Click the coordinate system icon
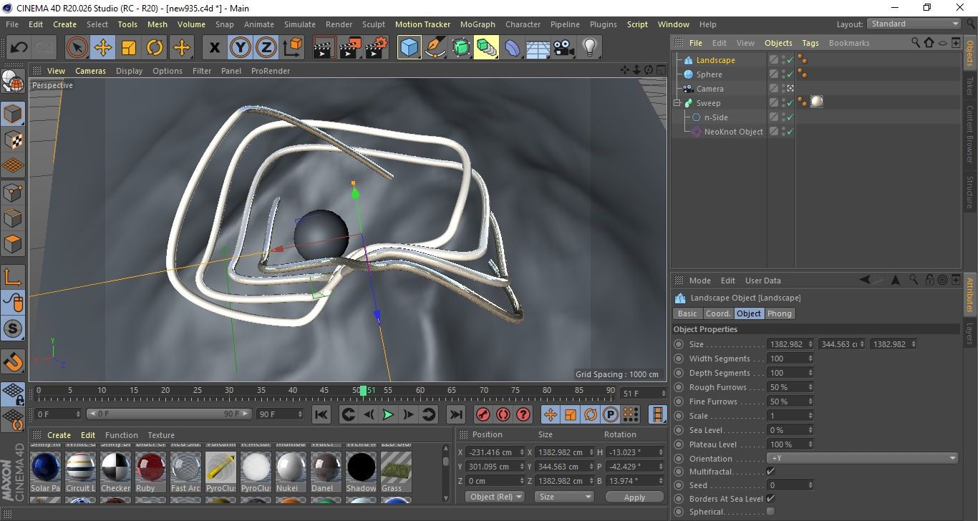 click(x=292, y=48)
